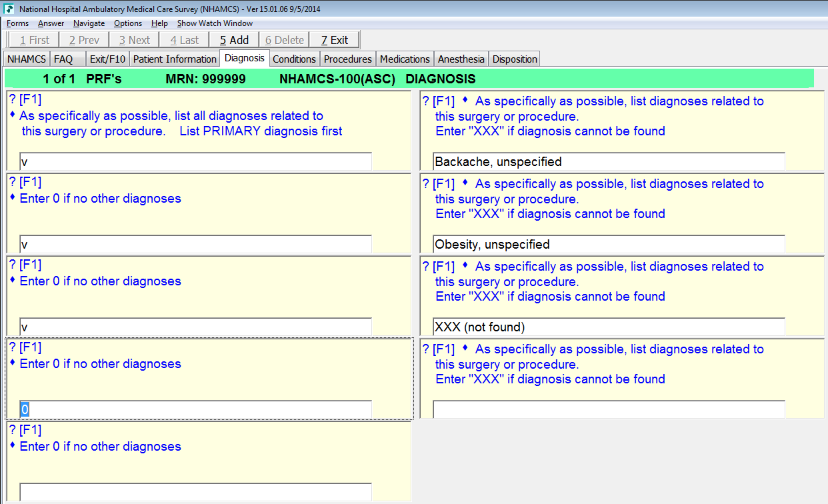Click the 1 First toolbar button
Image resolution: width=828 pixels, height=504 pixels.
point(33,40)
